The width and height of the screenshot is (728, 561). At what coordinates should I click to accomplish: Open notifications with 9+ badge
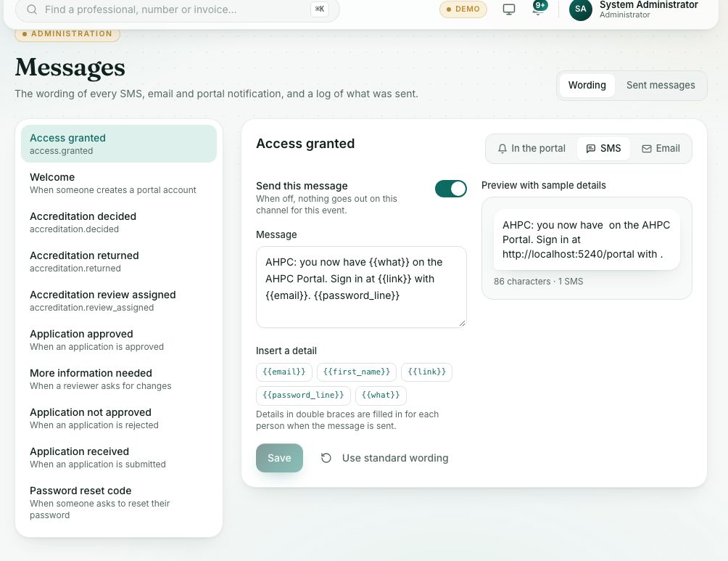coord(539,7)
